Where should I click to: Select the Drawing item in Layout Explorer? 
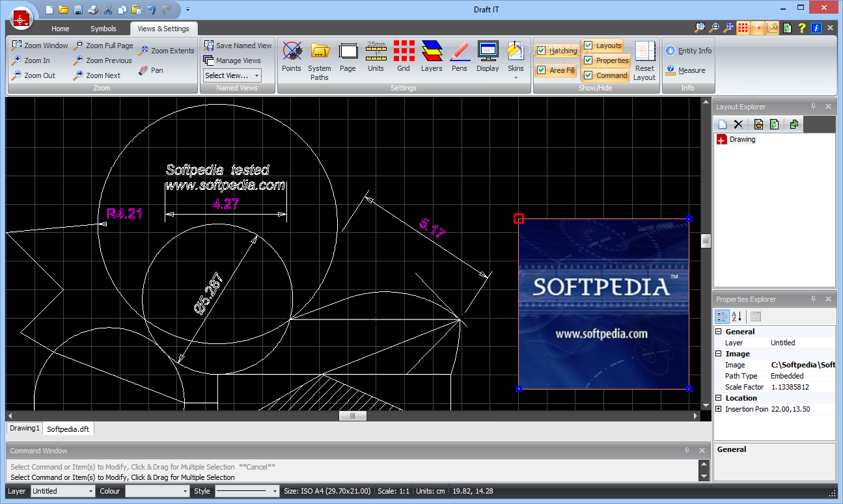(736, 139)
